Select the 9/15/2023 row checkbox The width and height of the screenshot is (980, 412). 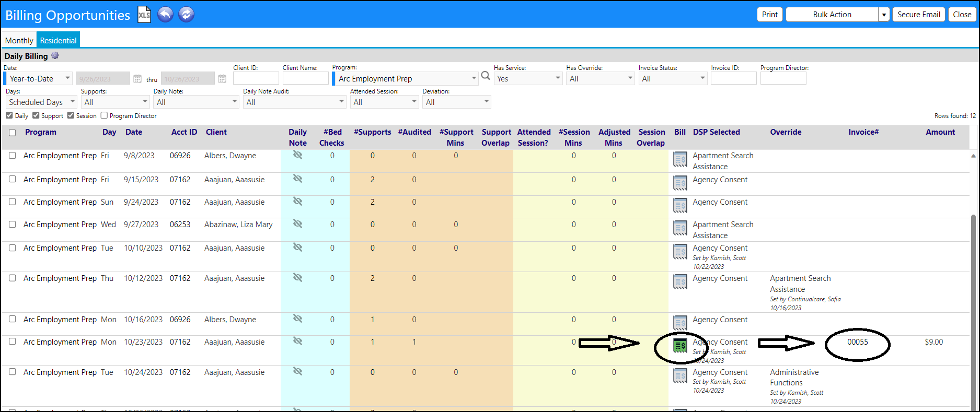click(13, 179)
